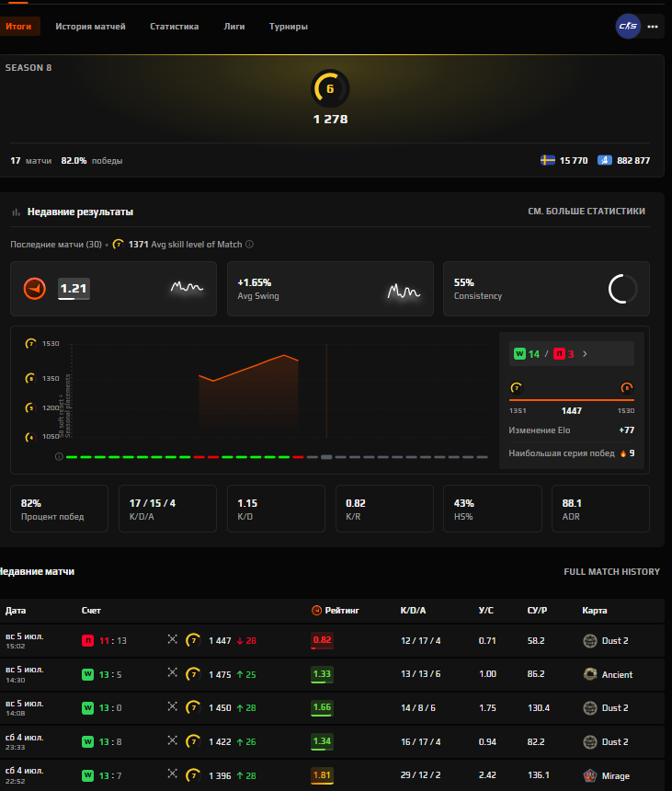Screen dimensions: 672x791
Task: Click the Карта column header
Action: tap(595, 611)
